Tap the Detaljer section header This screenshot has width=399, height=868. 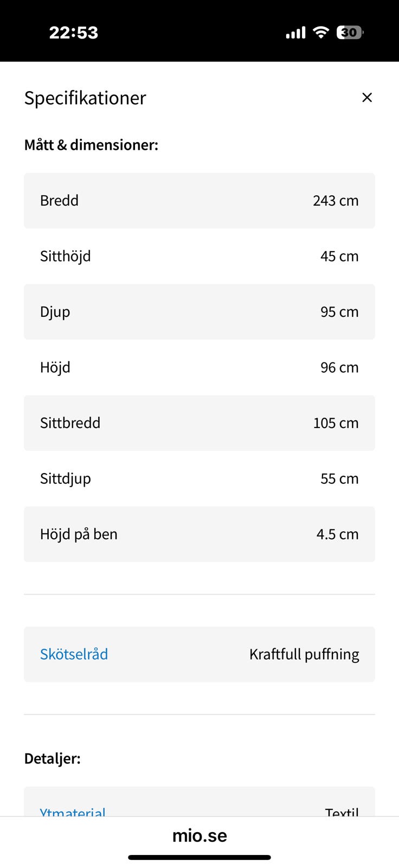click(53, 758)
